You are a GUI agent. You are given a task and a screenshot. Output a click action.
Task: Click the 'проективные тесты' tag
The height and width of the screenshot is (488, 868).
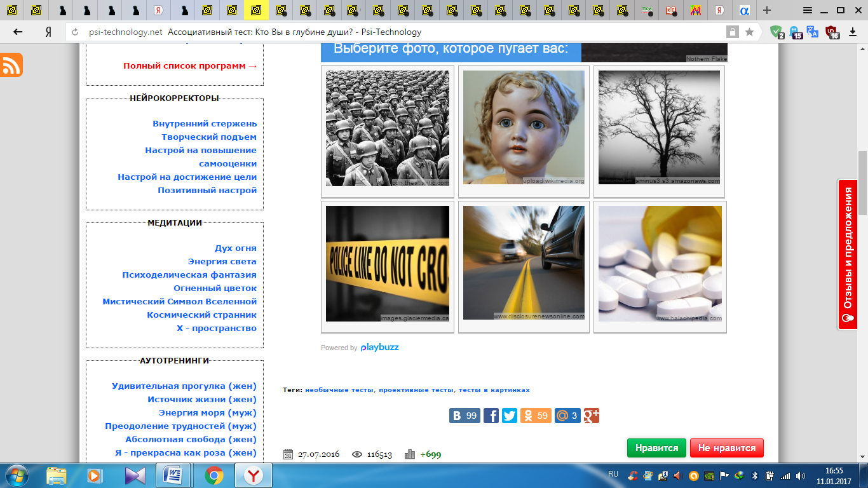click(416, 390)
